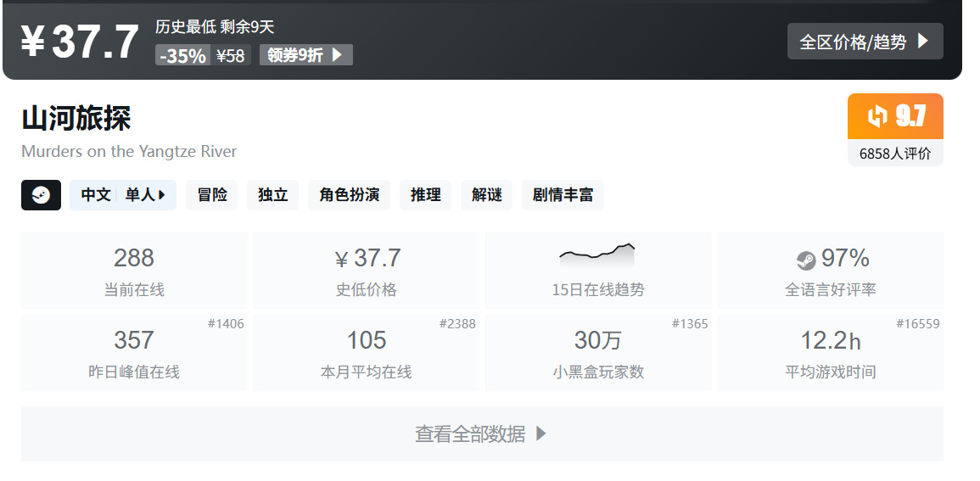The image size is (980, 481).
Task: Click the 12.2h 平均游戏时间 stat card
Action: [831, 353]
